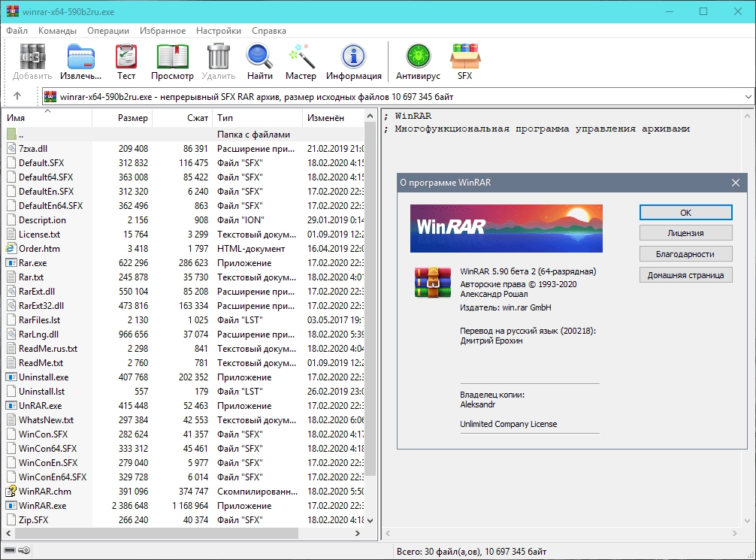This screenshot has height=560, width=756.
Task: Select the Descript.ion file row
Action: pos(185,220)
